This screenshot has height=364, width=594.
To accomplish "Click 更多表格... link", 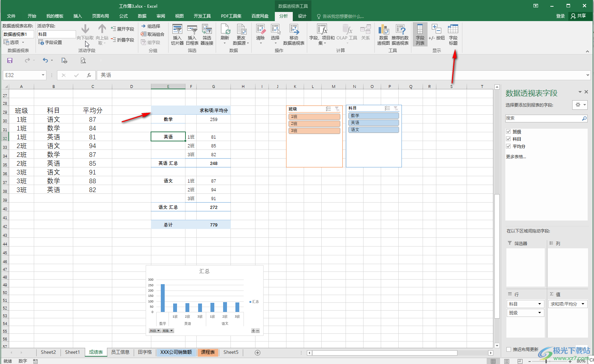I will point(516,157).
